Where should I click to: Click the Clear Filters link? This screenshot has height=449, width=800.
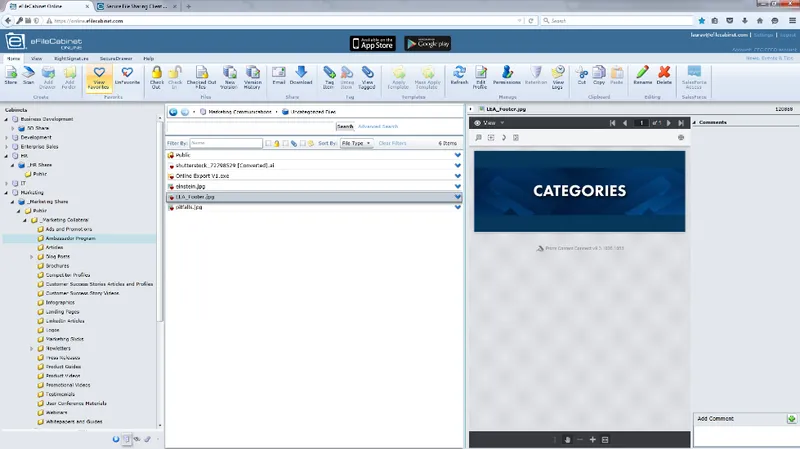(x=392, y=143)
